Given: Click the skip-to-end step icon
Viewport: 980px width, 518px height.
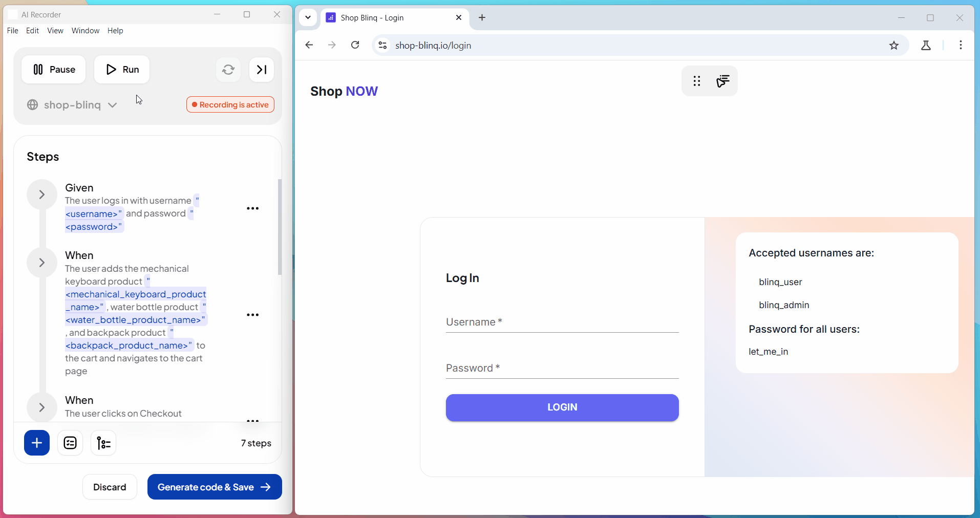Looking at the screenshot, I should [x=262, y=70].
